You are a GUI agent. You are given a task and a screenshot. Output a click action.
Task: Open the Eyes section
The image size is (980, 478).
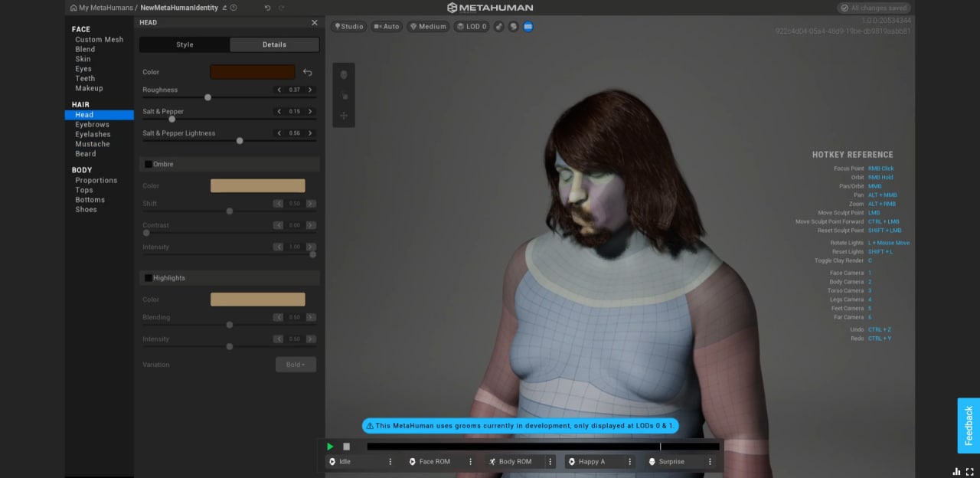[83, 69]
